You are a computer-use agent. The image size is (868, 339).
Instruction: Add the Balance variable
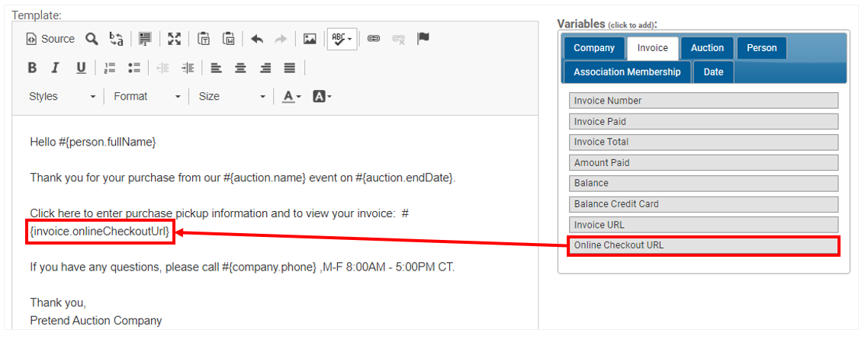703,183
